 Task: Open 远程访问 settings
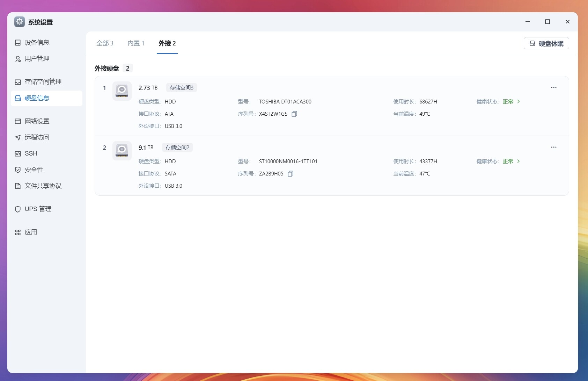point(46,137)
